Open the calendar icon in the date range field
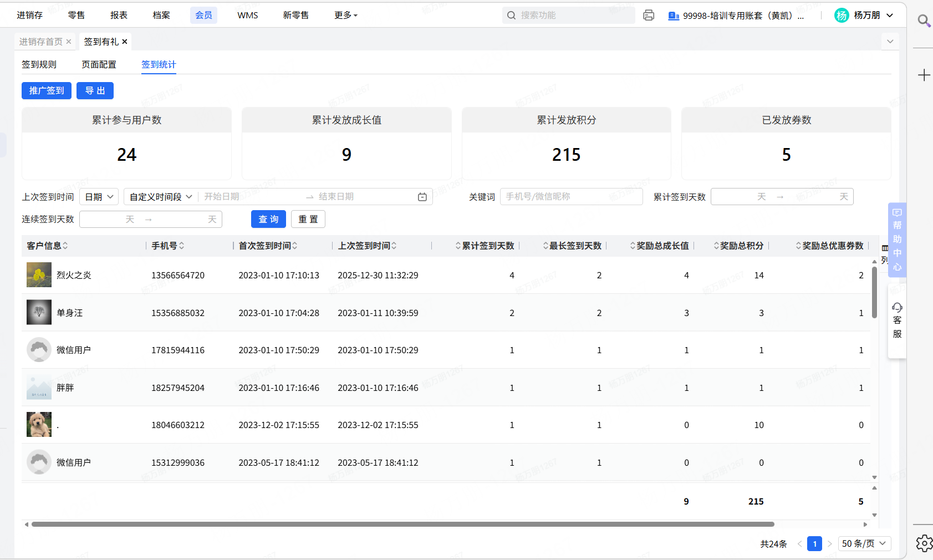The width and height of the screenshot is (933, 560). tap(422, 197)
